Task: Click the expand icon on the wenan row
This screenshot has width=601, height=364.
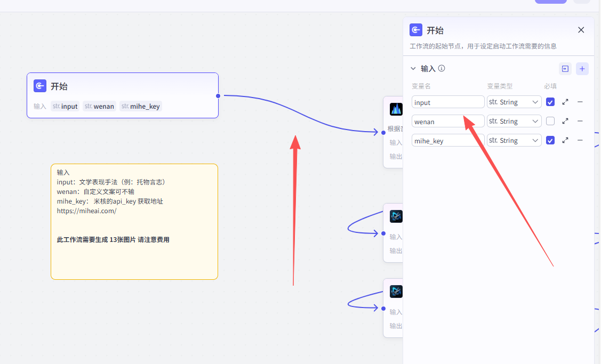Action: (565, 122)
